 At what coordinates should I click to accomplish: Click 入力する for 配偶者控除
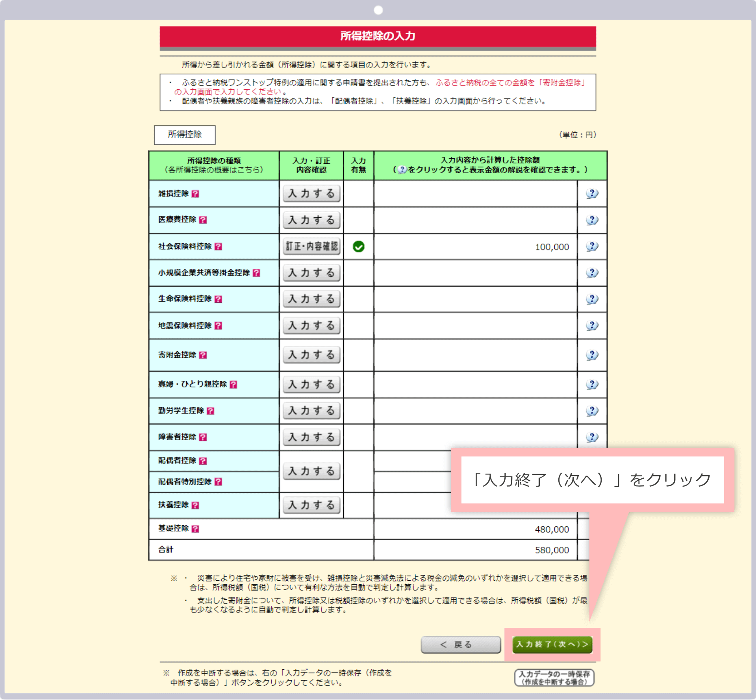(311, 471)
